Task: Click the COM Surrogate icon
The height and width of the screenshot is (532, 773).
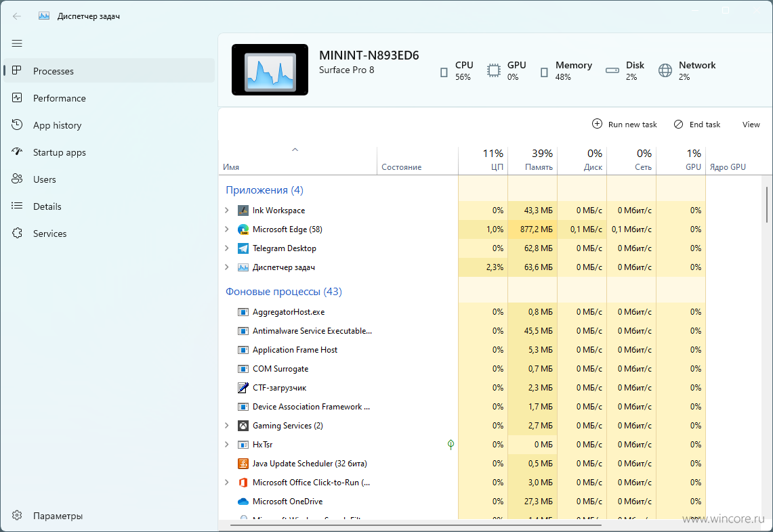Action: coord(243,369)
